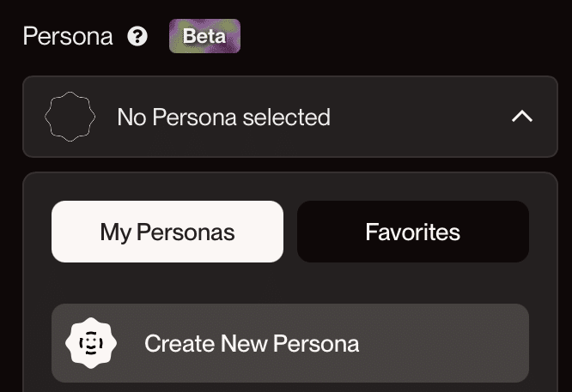
Task: Show favorite personas list
Action: [x=413, y=232]
